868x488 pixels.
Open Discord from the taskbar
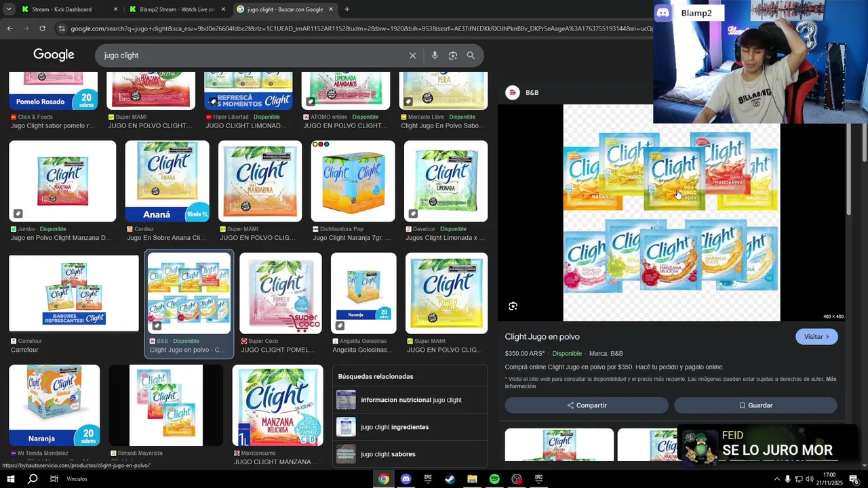pyautogui.click(x=406, y=479)
